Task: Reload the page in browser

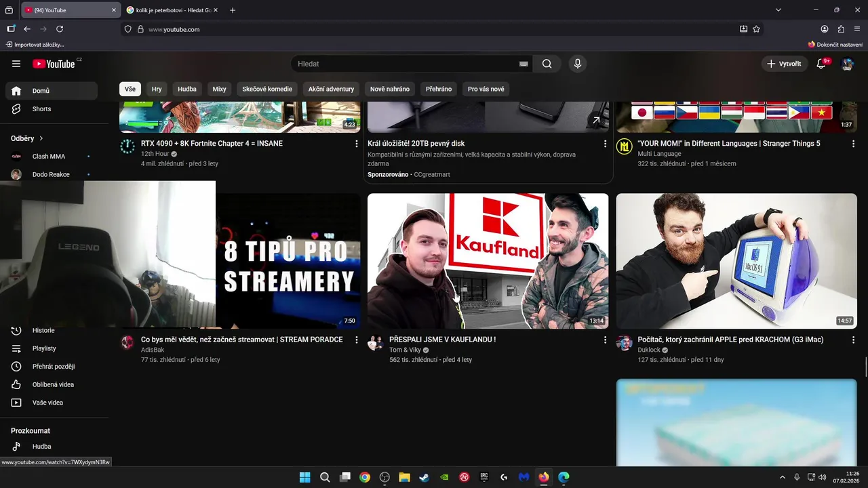Action: click(x=60, y=29)
